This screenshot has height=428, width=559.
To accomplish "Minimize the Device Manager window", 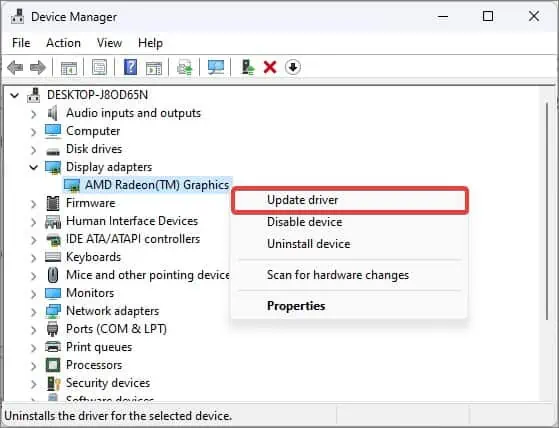I will click(x=443, y=16).
